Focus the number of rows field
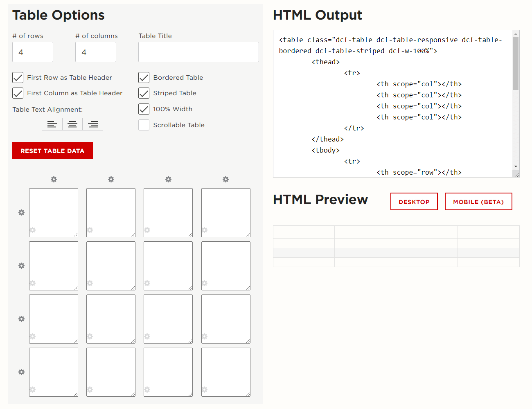The height and width of the screenshot is (409, 532). tap(33, 52)
